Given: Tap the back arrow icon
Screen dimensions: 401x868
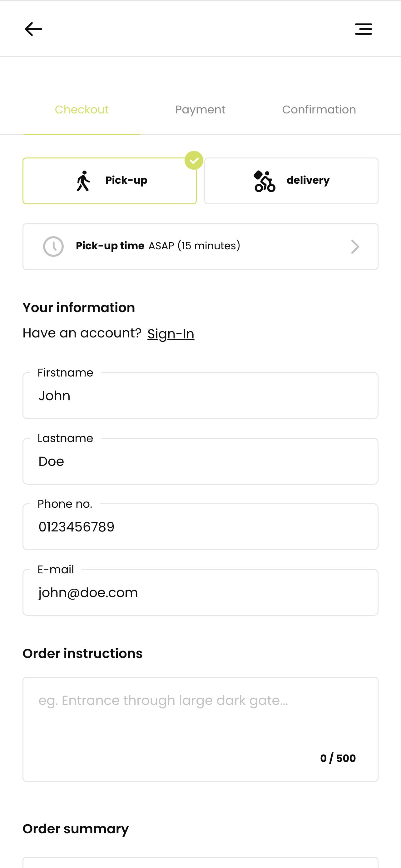Looking at the screenshot, I should [x=33, y=29].
